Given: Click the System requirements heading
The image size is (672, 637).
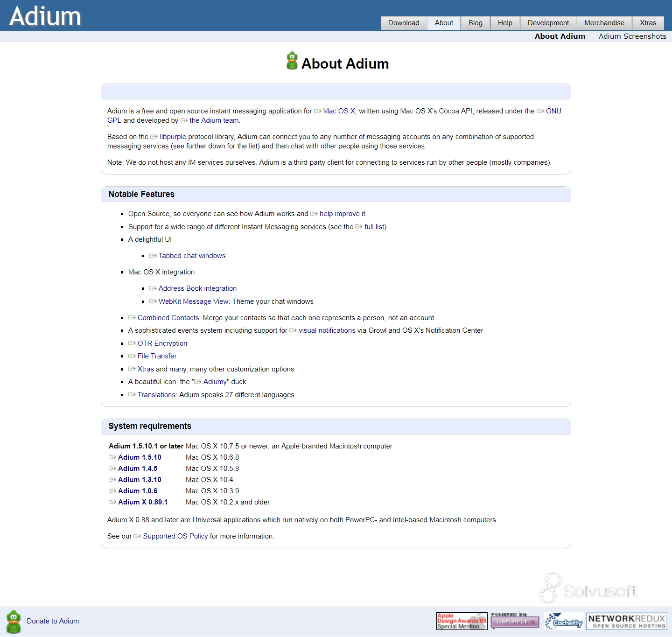Looking at the screenshot, I should [x=150, y=426].
